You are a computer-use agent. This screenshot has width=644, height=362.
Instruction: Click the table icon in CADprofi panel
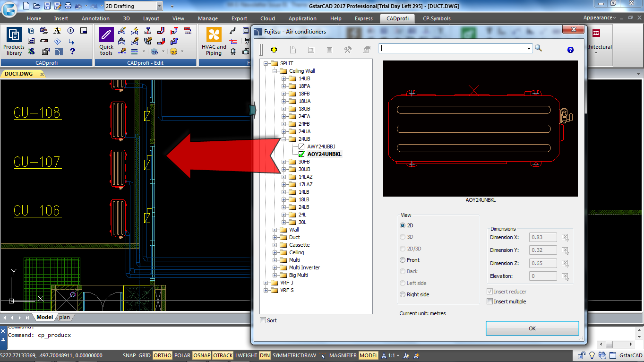tap(31, 41)
